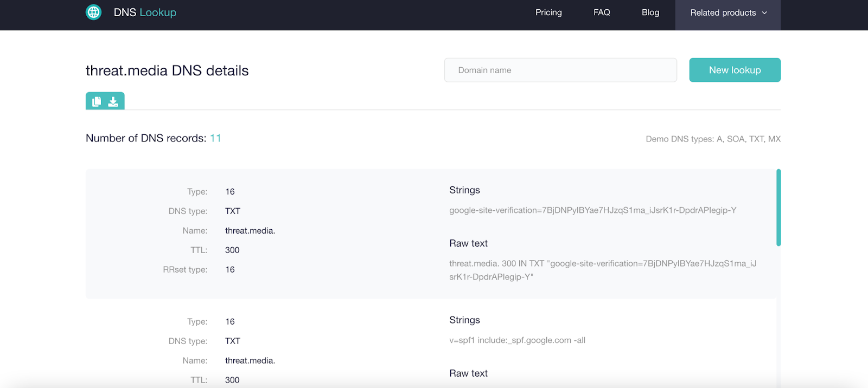Click the first record's TTL value 300
This screenshot has width=868, height=388.
click(x=232, y=250)
